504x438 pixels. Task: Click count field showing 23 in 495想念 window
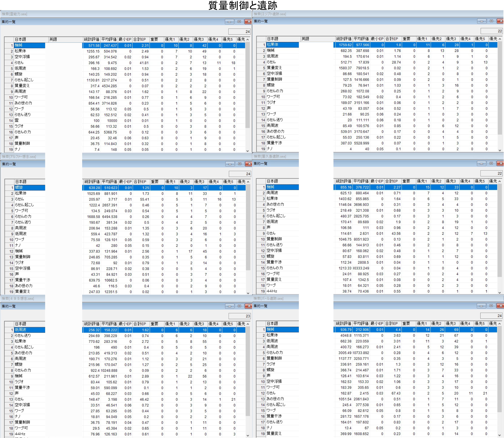pyautogui.click(x=239, y=316)
